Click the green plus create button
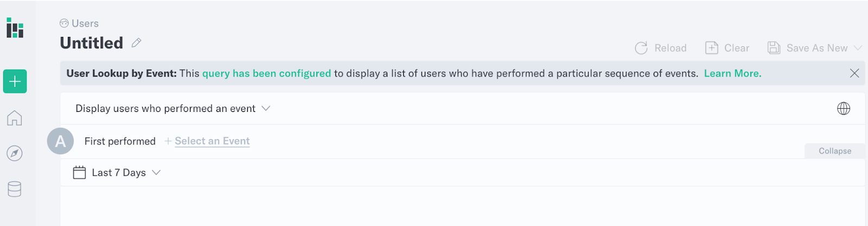The height and width of the screenshot is (226, 868). 15,81
